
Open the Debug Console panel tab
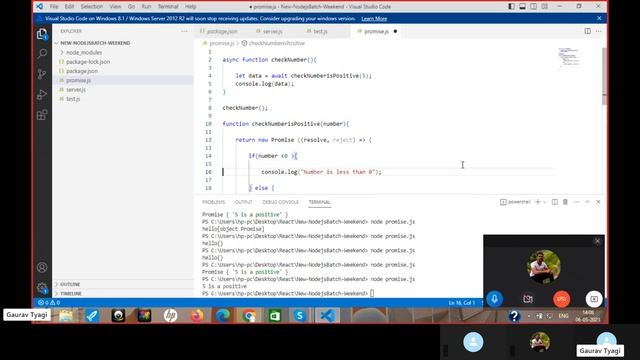click(280, 202)
